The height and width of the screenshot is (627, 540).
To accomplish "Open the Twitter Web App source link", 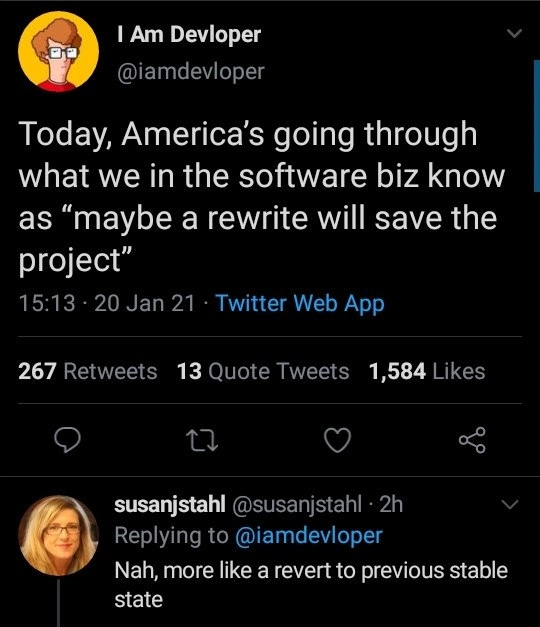I will [x=300, y=303].
